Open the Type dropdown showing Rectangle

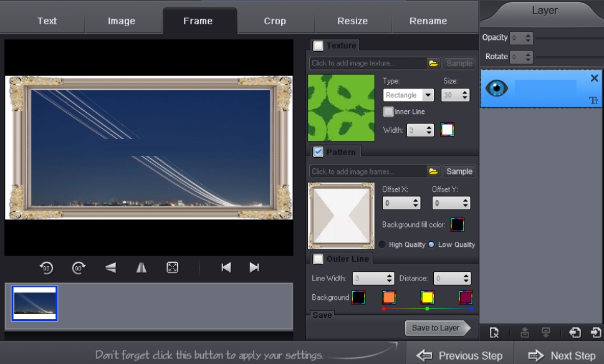coord(408,95)
